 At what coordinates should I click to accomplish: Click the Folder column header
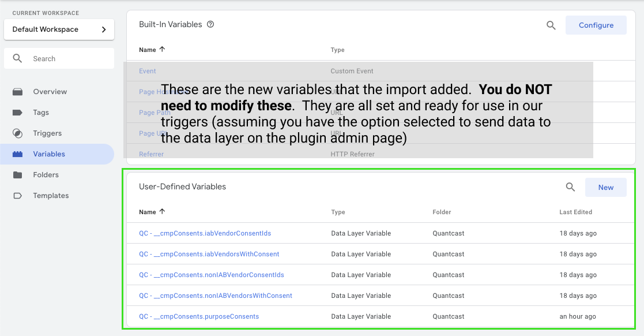point(442,212)
